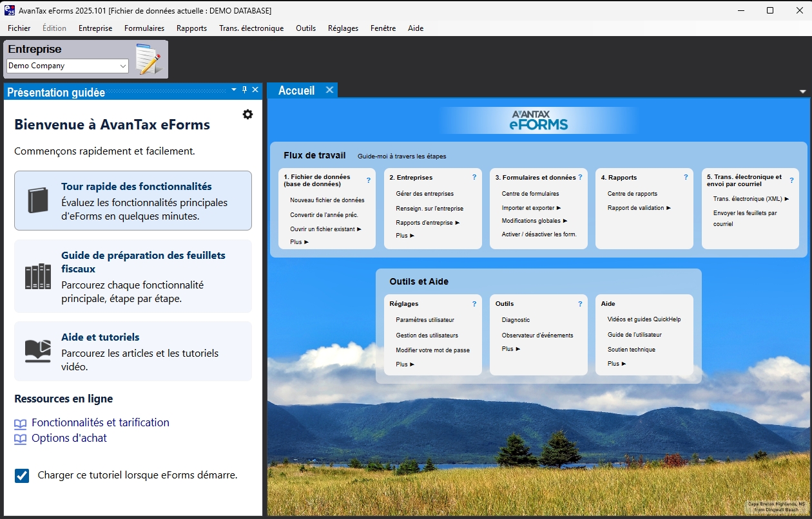Viewport: 812px width, 519px height.
Task: Open help for Outils card
Action: tap(580, 304)
